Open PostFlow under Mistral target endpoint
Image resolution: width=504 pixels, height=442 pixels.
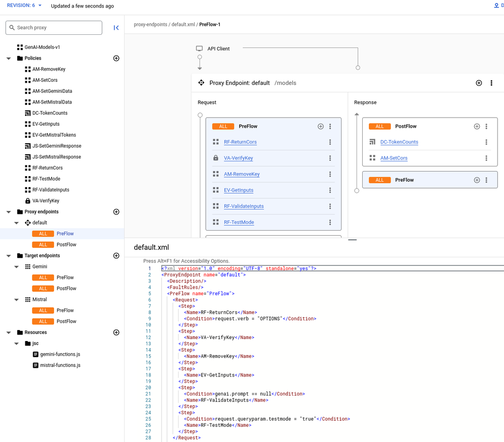(66, 321)
